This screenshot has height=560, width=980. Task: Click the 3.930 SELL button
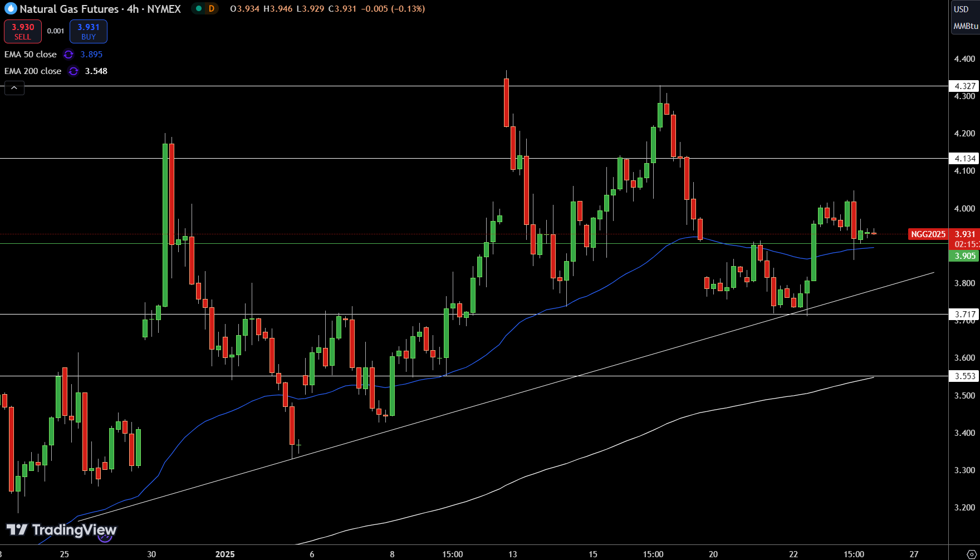[23, 32]
